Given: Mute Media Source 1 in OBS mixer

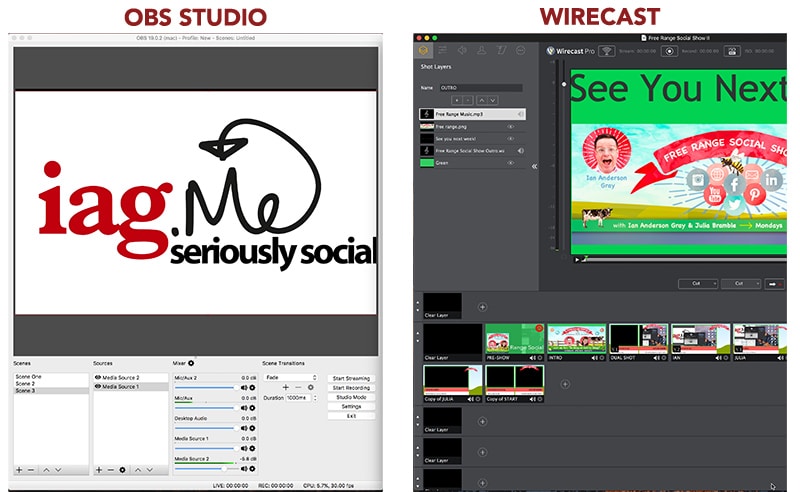Looking at the screenshot, I should [244, 448].
